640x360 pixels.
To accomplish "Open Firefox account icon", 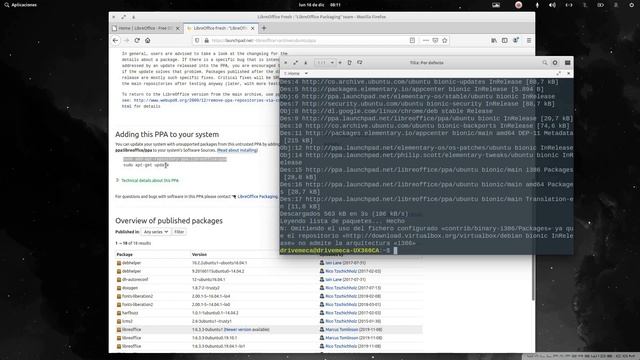I will click(x=516, y=40).
